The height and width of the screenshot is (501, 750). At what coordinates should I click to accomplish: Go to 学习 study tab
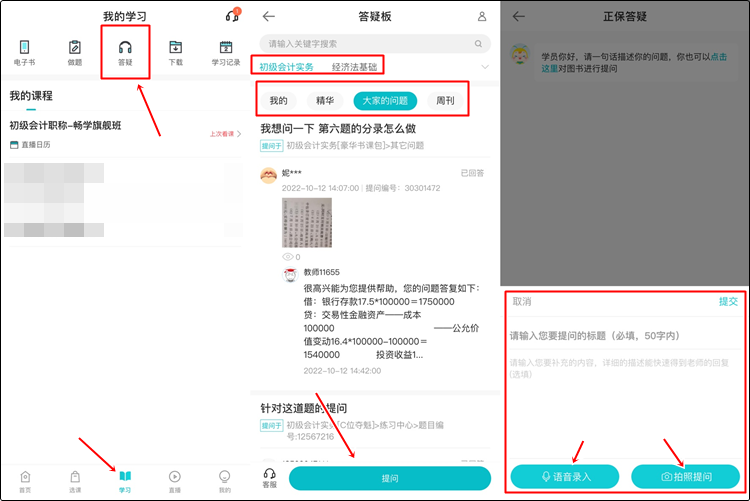pos(125,481)
